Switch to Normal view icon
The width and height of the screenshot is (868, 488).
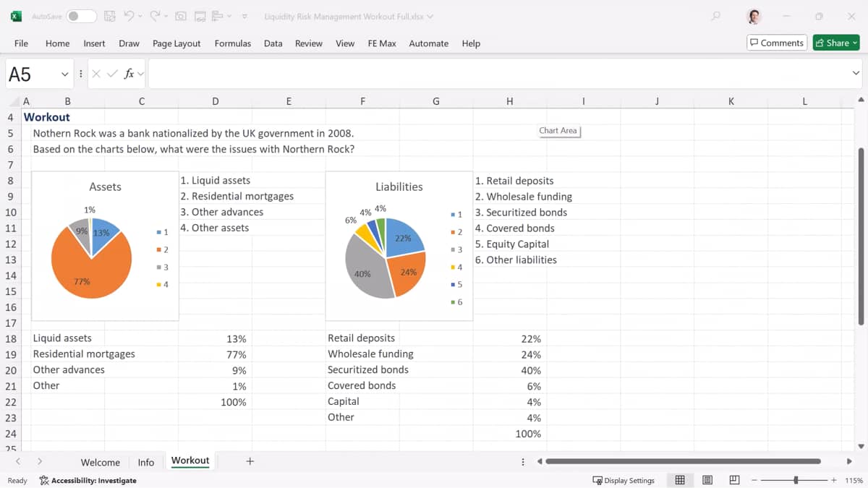point(680,480)
